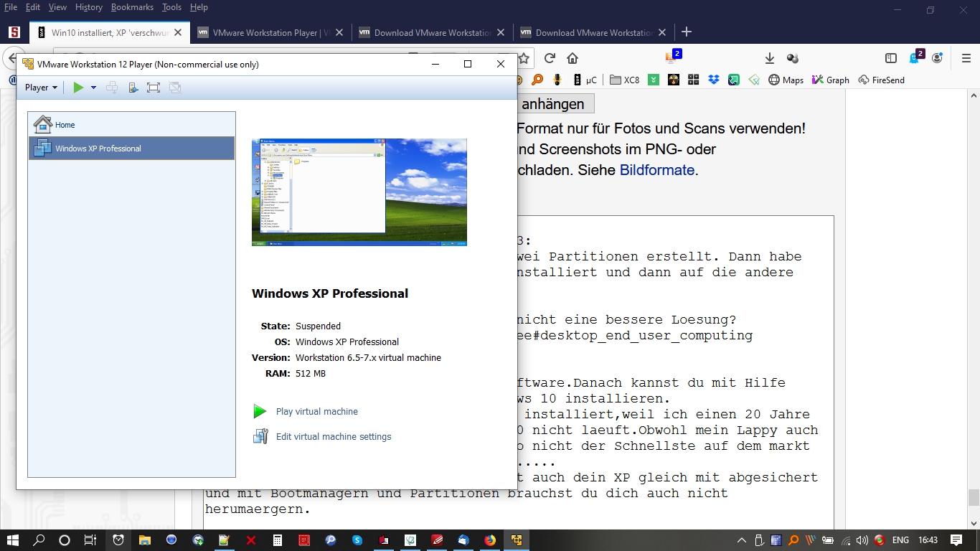Bookmark this page with star icon
Viewport: 980px width, 551px height.
[524, 58]
